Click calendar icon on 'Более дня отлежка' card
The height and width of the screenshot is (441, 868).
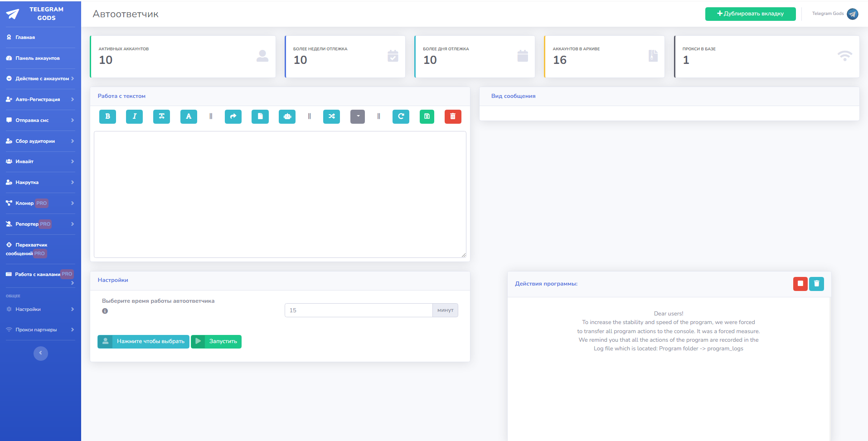523,56
